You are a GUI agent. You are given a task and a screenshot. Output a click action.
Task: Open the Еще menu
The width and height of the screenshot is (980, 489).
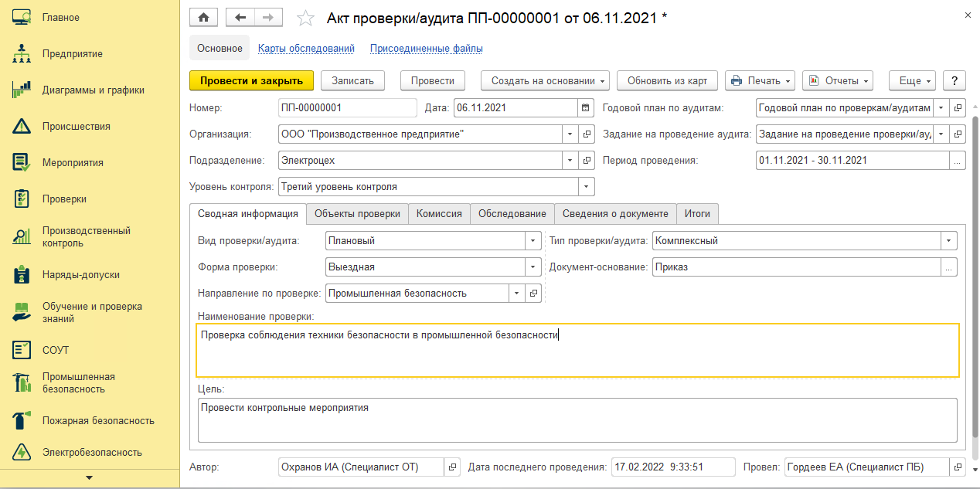point(913,80)
